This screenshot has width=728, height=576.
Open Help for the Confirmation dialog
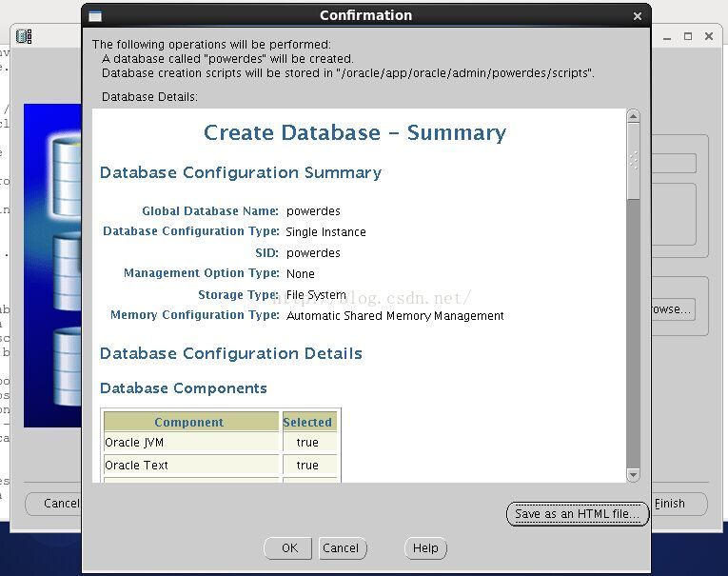425,548
